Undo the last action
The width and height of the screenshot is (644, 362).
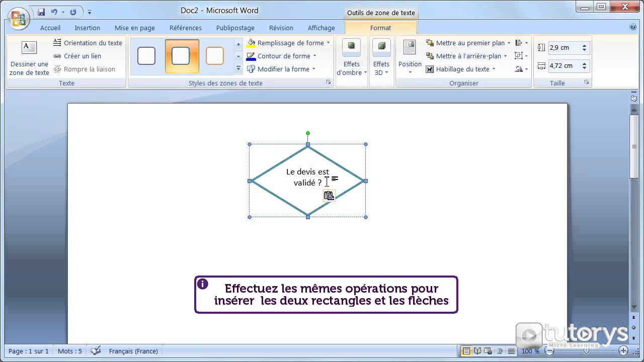(54, 12)
